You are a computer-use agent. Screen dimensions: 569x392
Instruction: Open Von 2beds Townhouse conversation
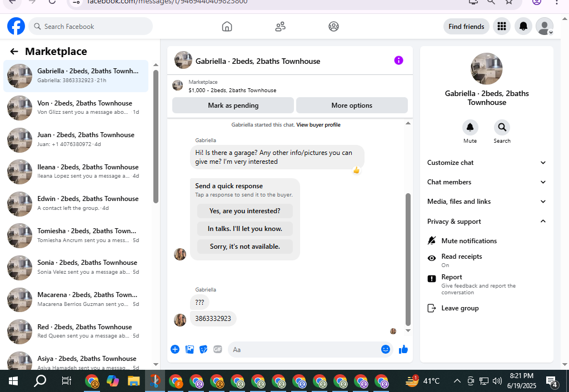(76, 108)
